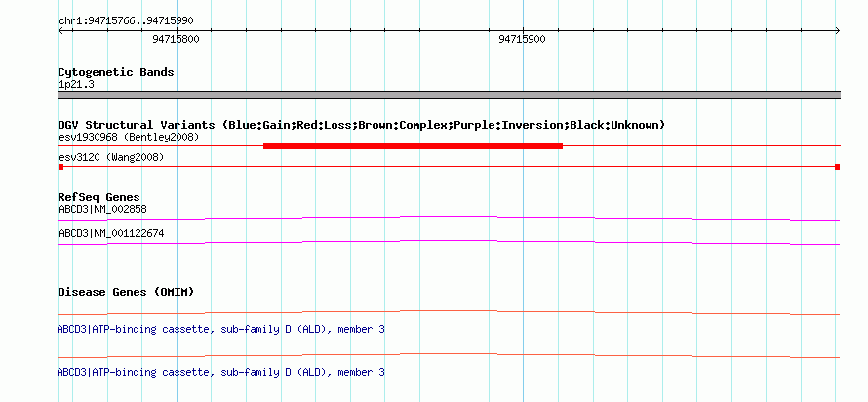Click the left red end marker of esv3120

60,167
